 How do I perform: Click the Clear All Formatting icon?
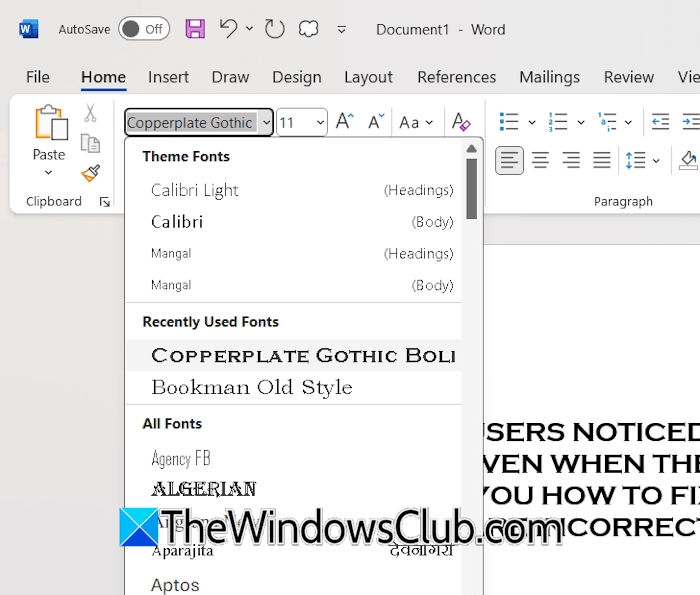coord(461,122)
